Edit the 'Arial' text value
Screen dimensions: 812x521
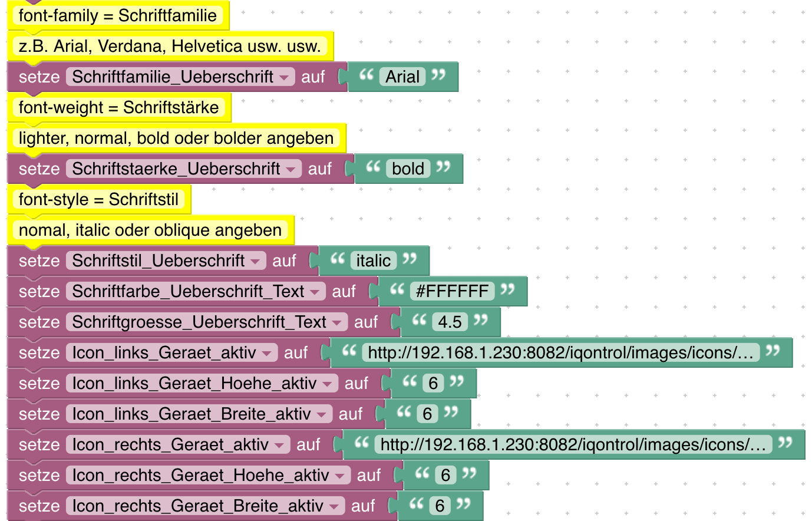click(402, 77)
